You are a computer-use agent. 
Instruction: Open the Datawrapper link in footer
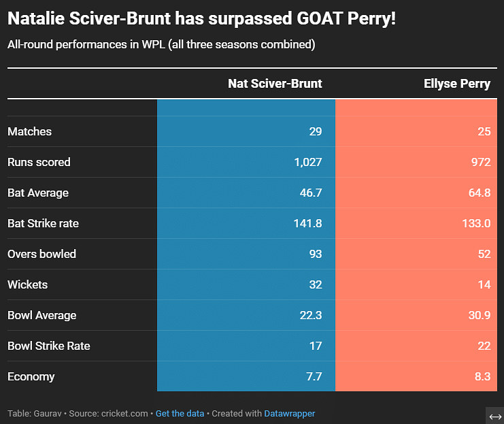(289, 414)
